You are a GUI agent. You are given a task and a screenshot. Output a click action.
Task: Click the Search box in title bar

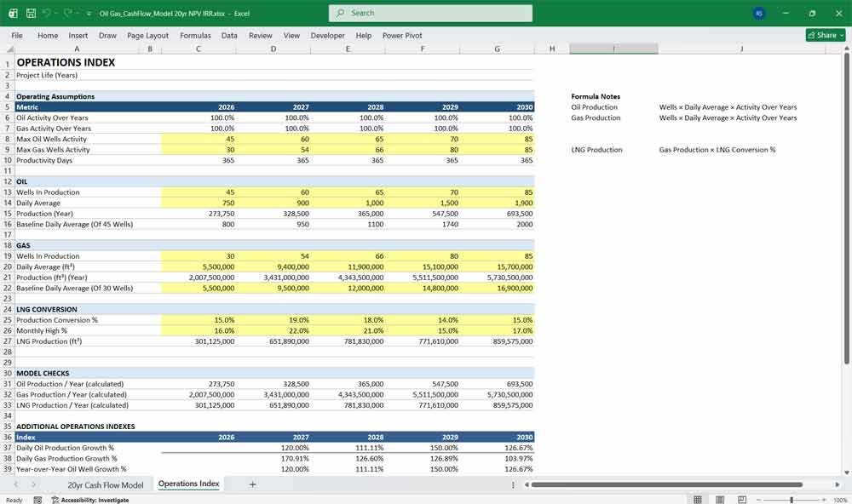[x=430, y=13]
